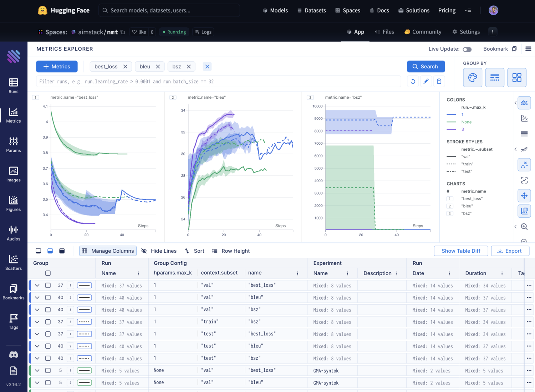Check the val best_loss max_k 1 row checkbox
The width and height of the screenshot is (535, 392).
pos(48,285)
